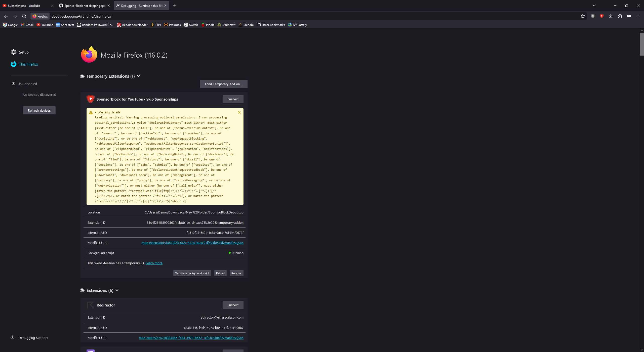This screenshot has width=644, height=352.
Task: Click Refresh devices
Action: [39, 110]
